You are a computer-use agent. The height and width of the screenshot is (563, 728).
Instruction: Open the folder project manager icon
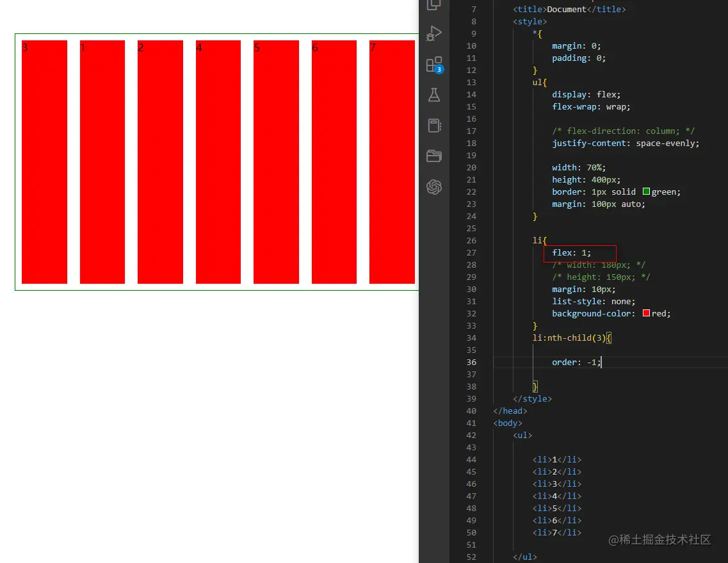(433, 156)
